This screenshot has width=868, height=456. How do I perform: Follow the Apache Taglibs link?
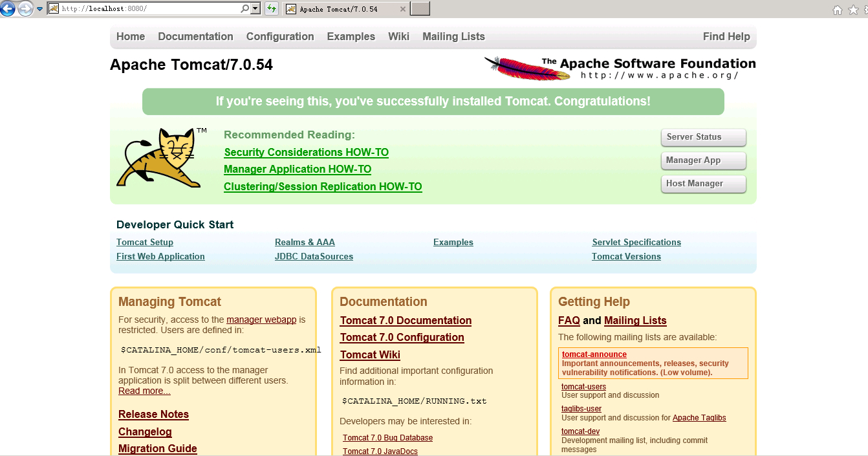699,418
